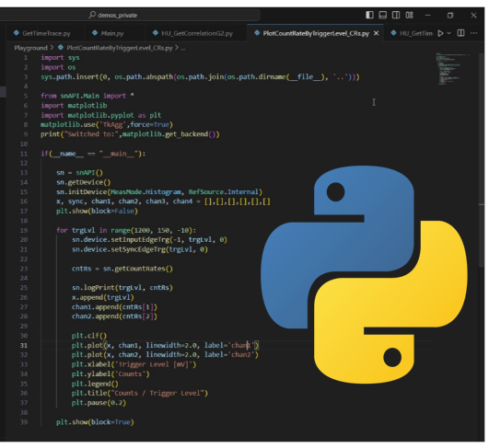
Task: Click 'plt.title' on line 36
Action: point(140,393)
